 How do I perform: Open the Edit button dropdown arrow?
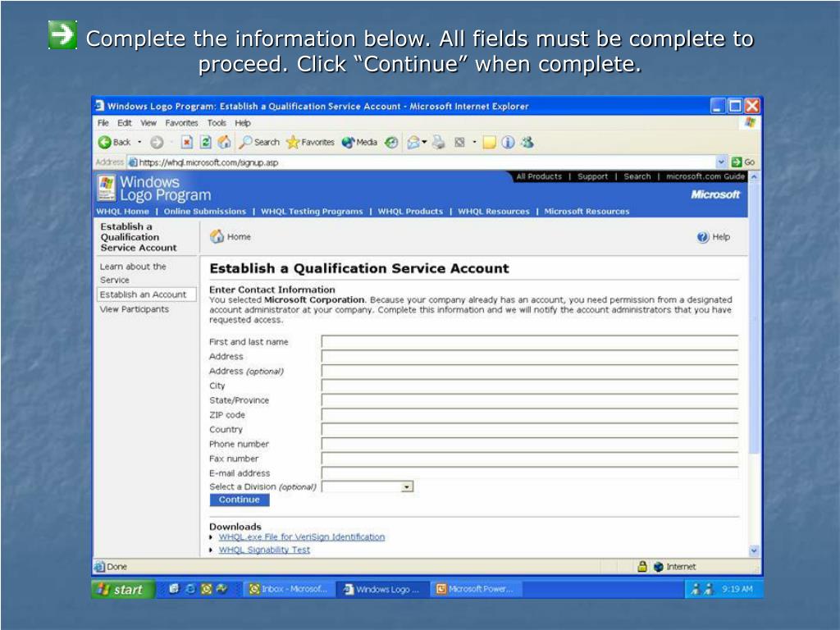[474, 142]
